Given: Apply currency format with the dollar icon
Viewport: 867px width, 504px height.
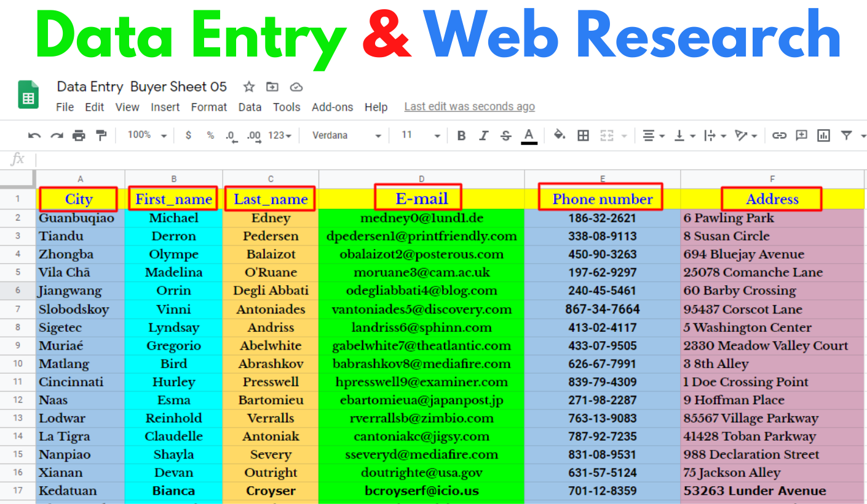Looking at the screenshot, I should pos(188,135).
